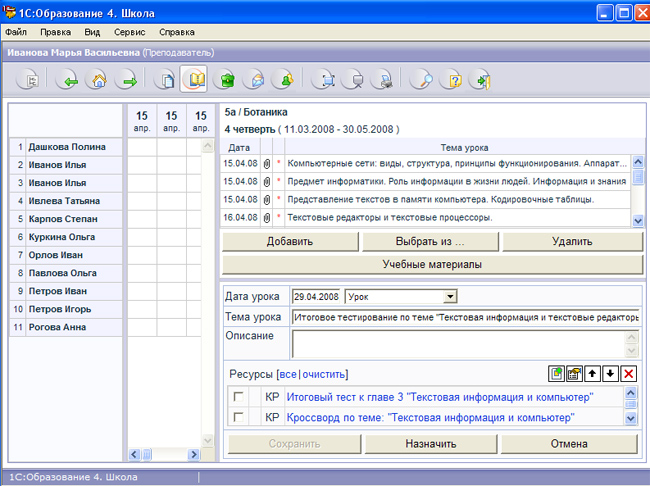Screen dimensions: 650x486
Task: Move resource down with the down arrow
Action: click(x=610, y=374)
